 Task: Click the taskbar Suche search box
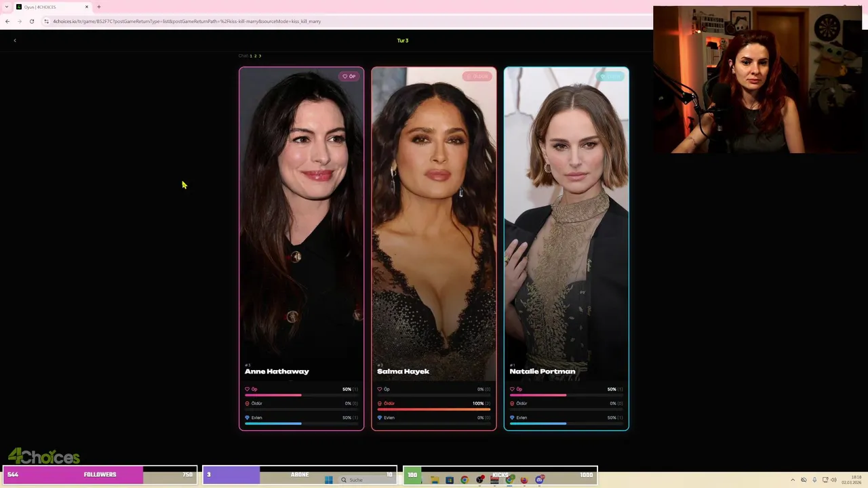[x=366, y=480]
